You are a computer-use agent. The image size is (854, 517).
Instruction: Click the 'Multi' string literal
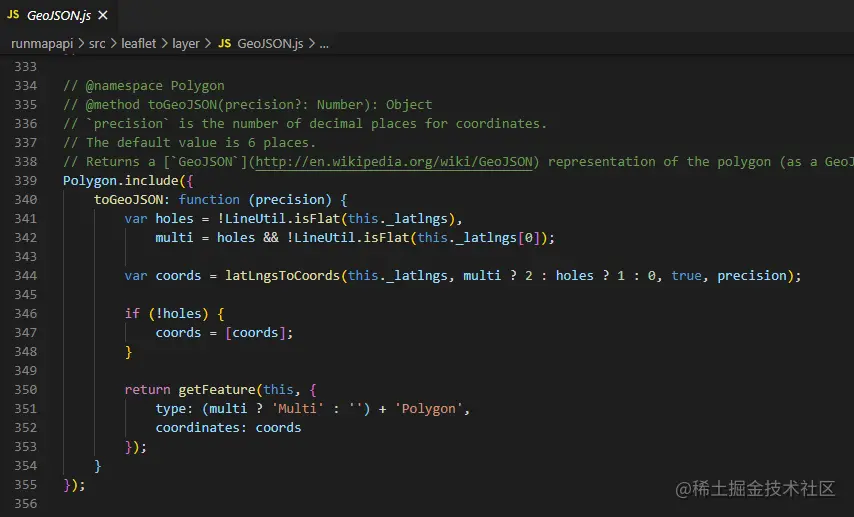(297, 409)
